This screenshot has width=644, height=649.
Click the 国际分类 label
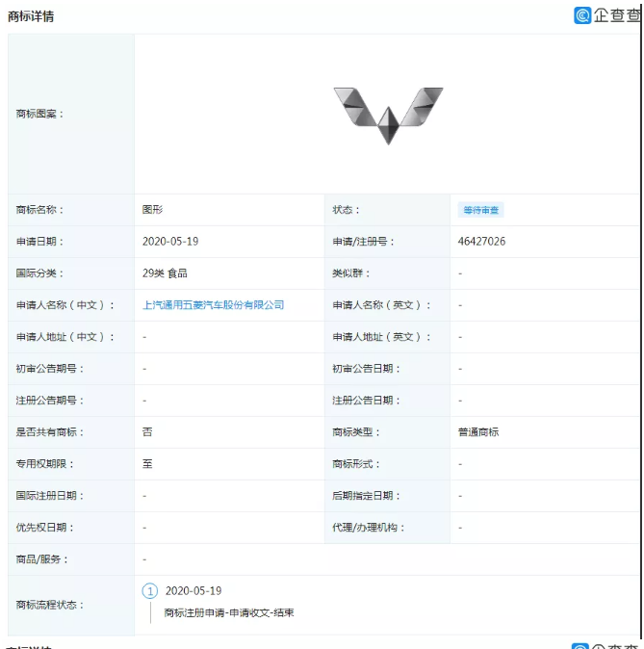coord(39,273)
